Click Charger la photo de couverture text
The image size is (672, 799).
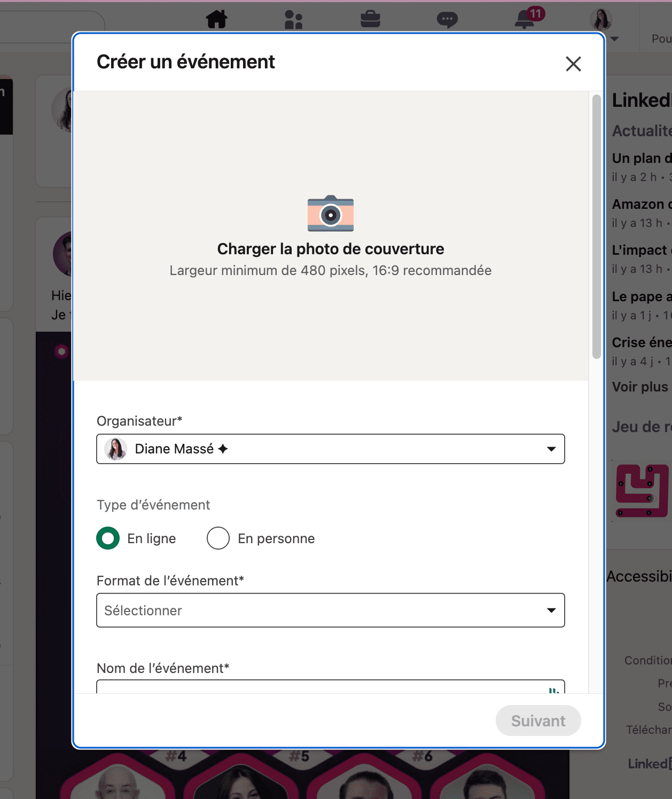331,249
